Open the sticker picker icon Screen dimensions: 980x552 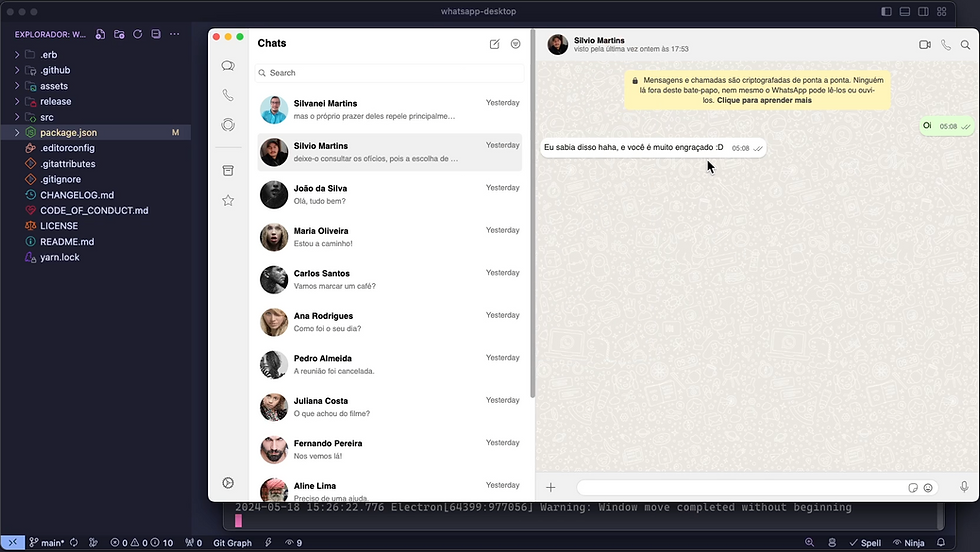tap(913, 488)
